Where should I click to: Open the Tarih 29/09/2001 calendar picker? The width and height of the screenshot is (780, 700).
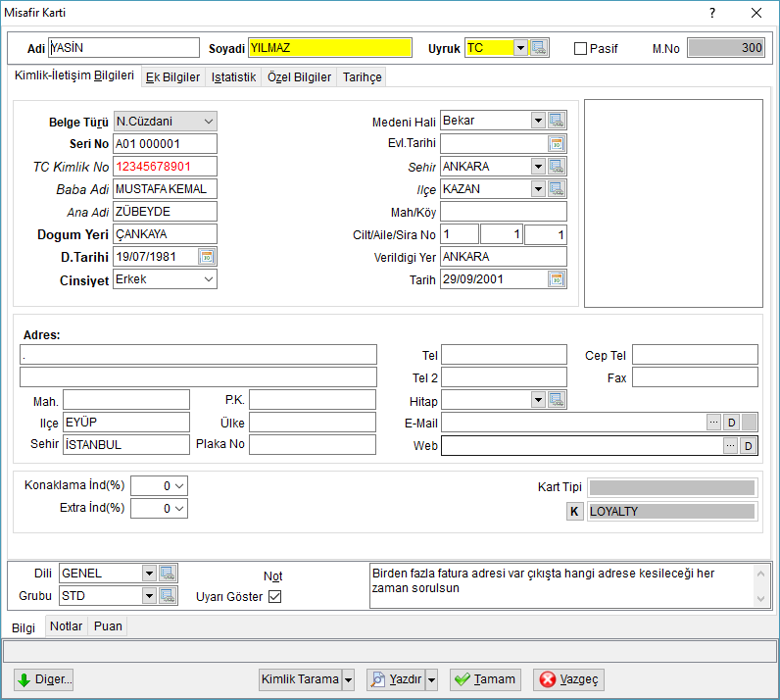pos(557,279)
